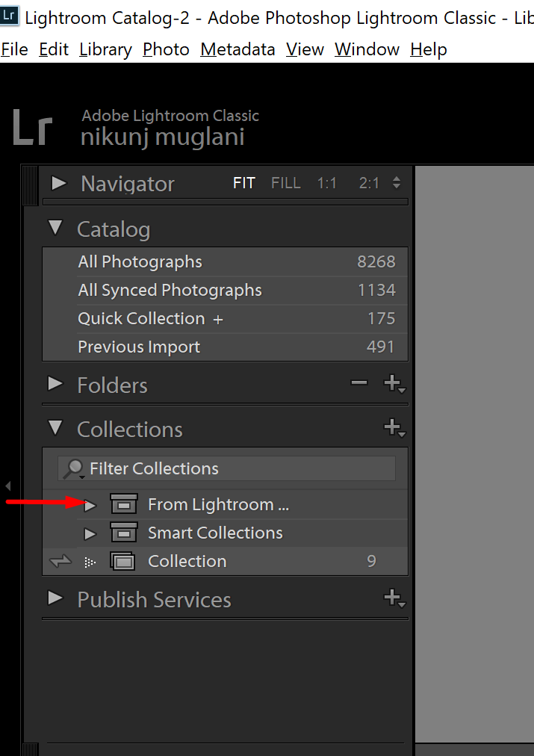The height and width of the screenshot is (756, 534).
Task: Collapse the Catalog panel
Action: 55,229
